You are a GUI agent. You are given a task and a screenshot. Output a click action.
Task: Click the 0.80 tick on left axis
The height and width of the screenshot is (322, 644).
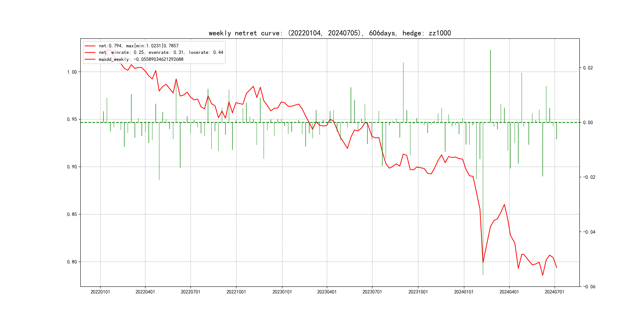pyautogui.click(x=72, y=262)
